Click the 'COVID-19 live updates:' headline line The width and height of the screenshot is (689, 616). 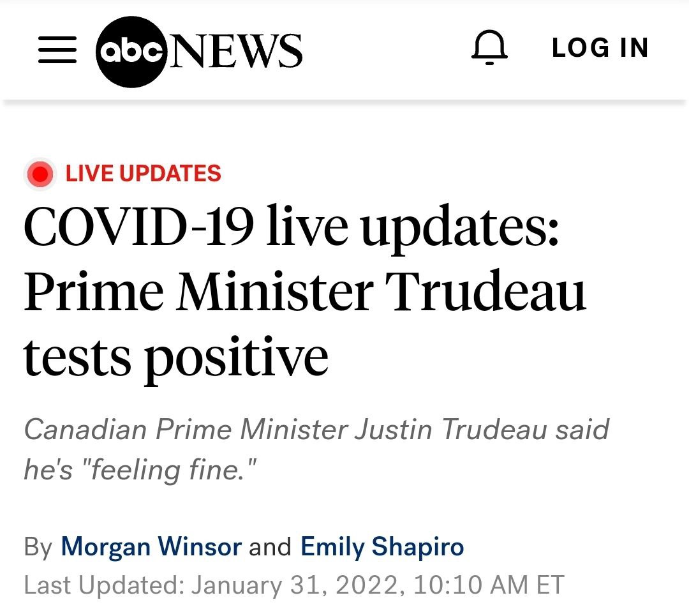292,229
